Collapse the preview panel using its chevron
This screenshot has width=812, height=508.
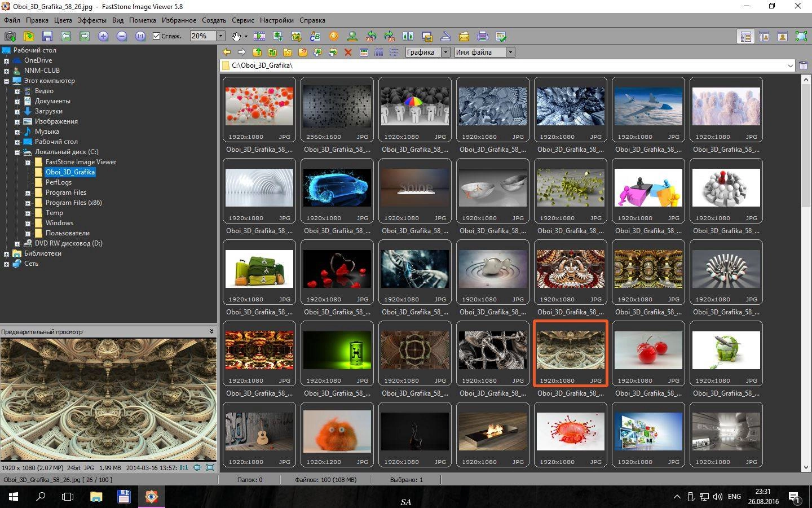point(211,331)
